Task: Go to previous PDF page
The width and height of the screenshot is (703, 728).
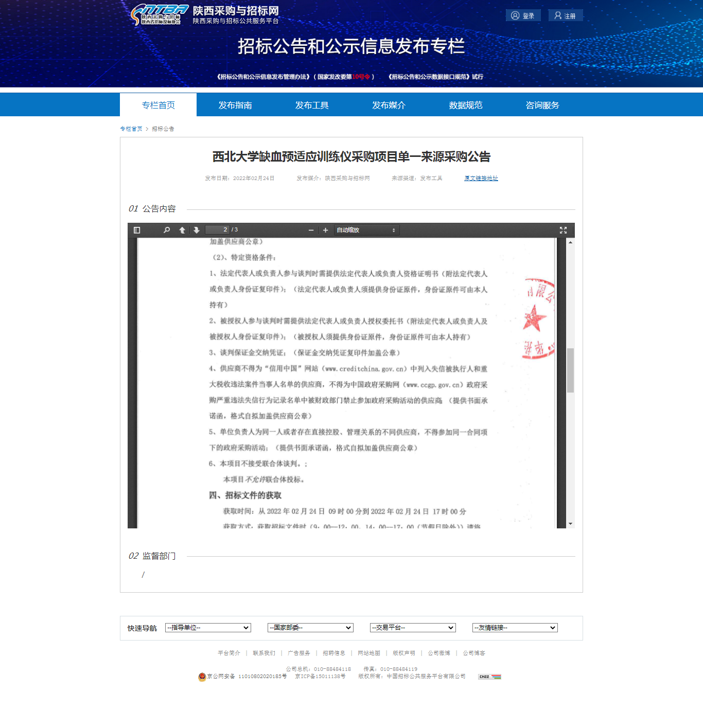Action: (x=182, y=230)
